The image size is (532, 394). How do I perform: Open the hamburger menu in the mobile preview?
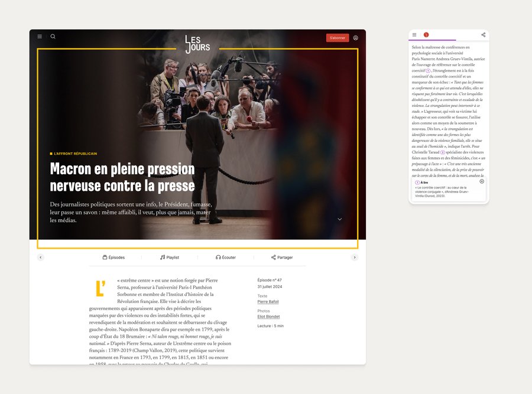pos(414,35)
